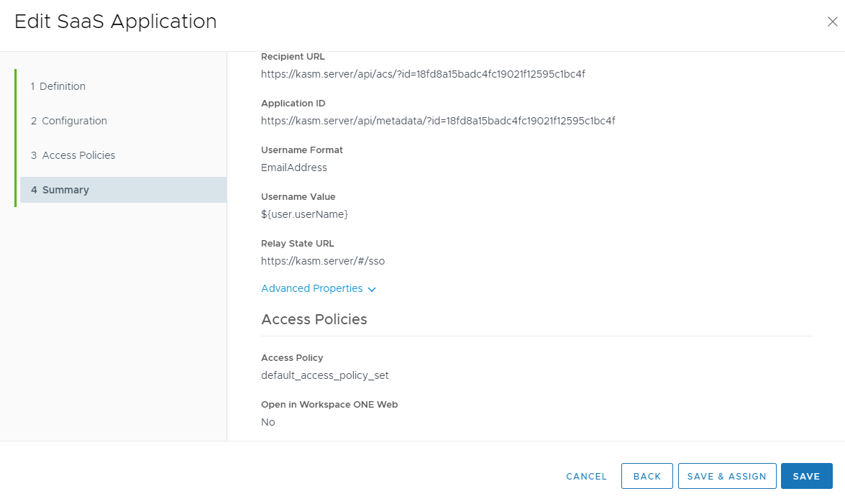Click the Recipient URL value text

423,74
